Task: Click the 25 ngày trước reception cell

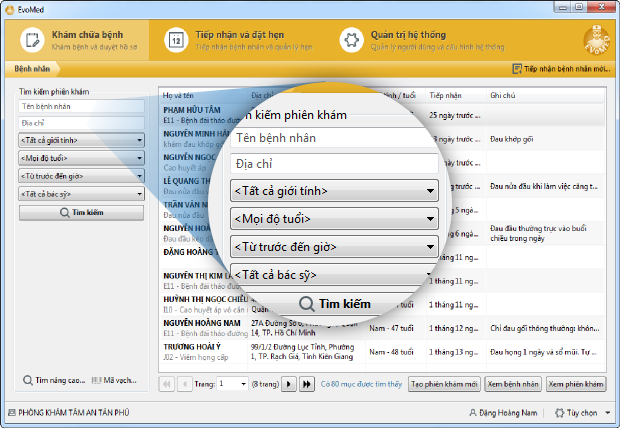Action: (x=455, y=116)
